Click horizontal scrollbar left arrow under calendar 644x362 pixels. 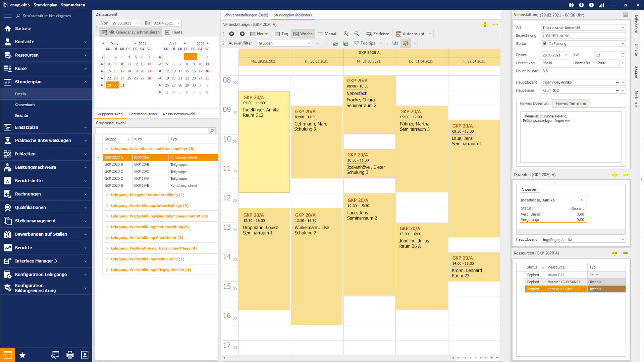click(224, 358)
